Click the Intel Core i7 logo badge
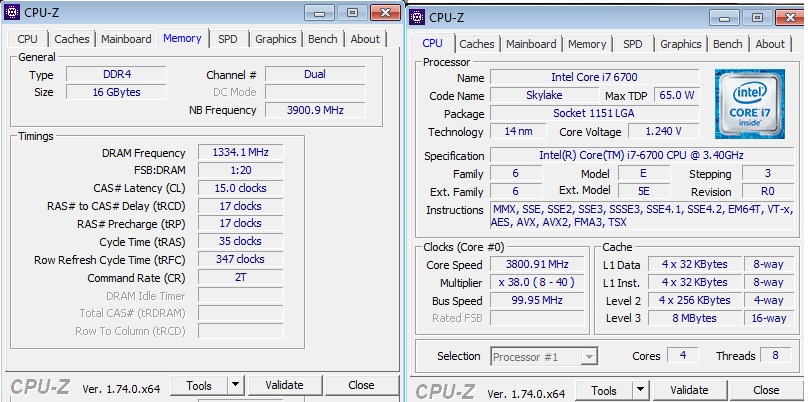Screen dimensions: 808x402 coord(749,104)
